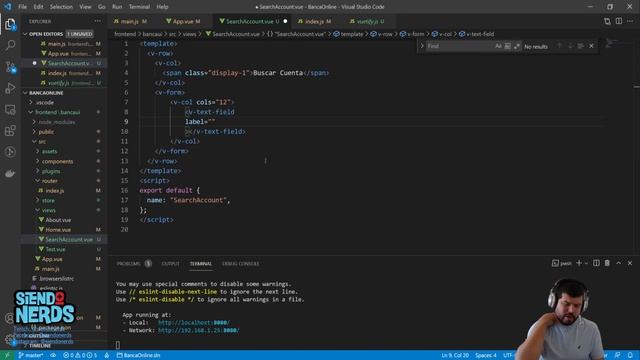Switch to the main.js editor tab
Image resolution: width=640 pixels, height=360 pixels.
(131, 21)
